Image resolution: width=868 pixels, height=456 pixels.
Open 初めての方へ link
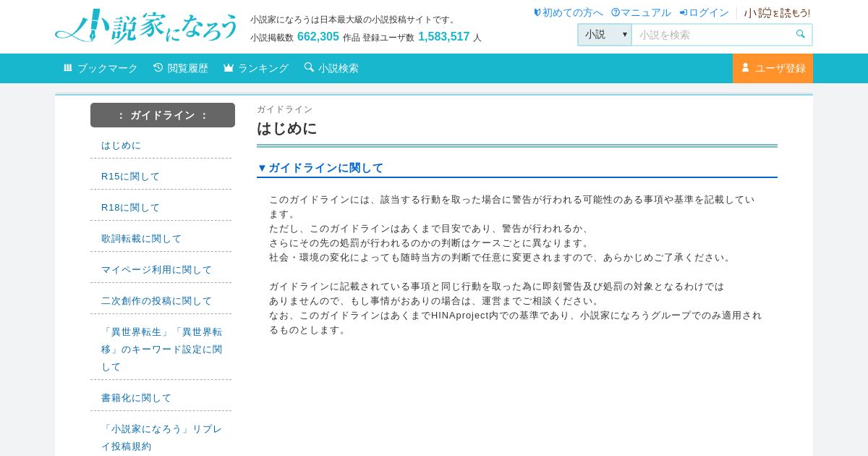point(573,12)
